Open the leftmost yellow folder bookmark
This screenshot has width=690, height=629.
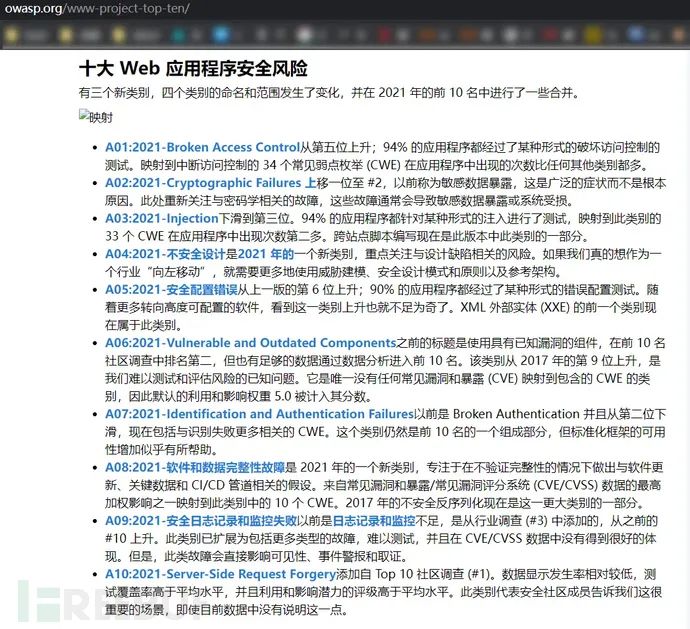[11, 35]
